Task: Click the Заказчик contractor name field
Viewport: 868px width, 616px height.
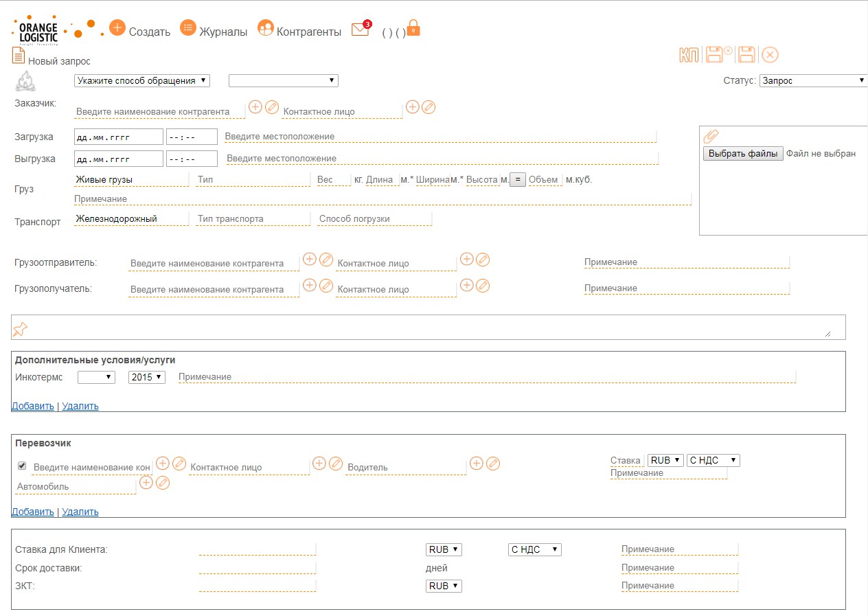Action: (x=160, y=111)
